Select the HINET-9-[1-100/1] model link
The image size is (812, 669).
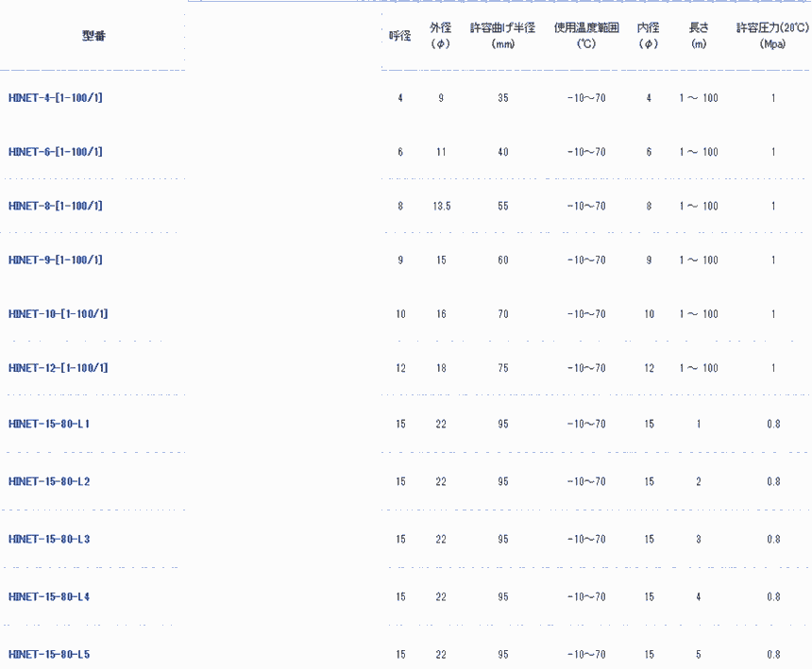pos(55,259)
